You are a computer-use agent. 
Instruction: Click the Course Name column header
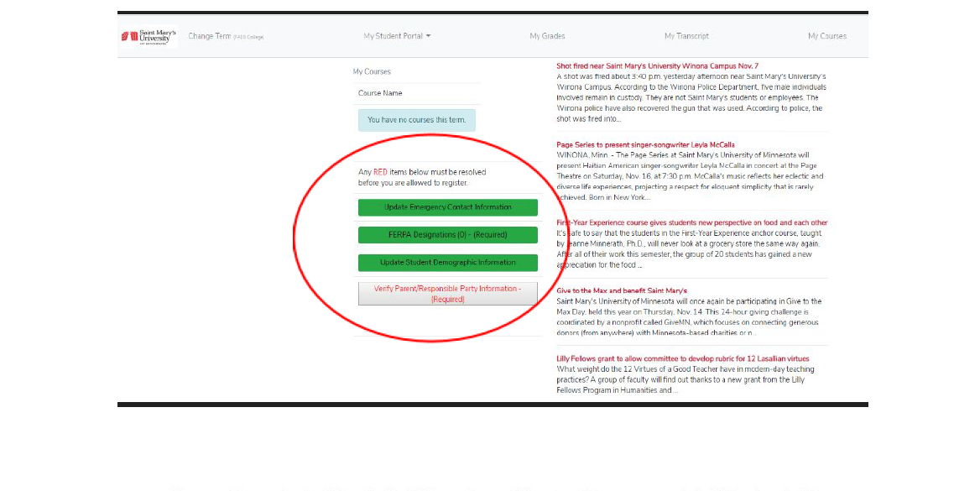click(x=380, y=93)
